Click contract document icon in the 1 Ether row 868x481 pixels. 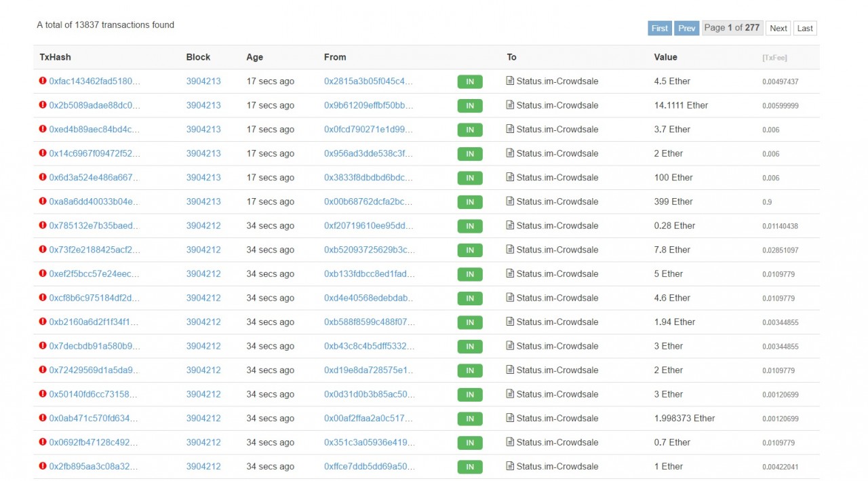(511, 466)
